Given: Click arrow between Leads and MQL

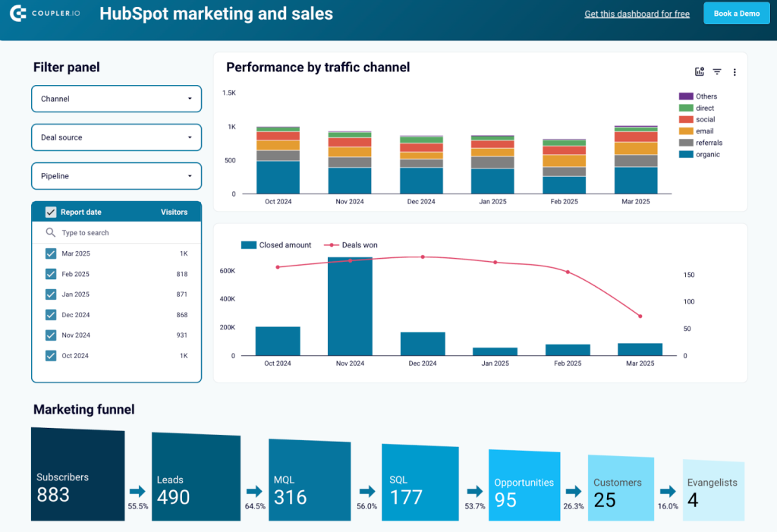Looking at the screenshot, I should pyautogui.click(x=254, y=491).
